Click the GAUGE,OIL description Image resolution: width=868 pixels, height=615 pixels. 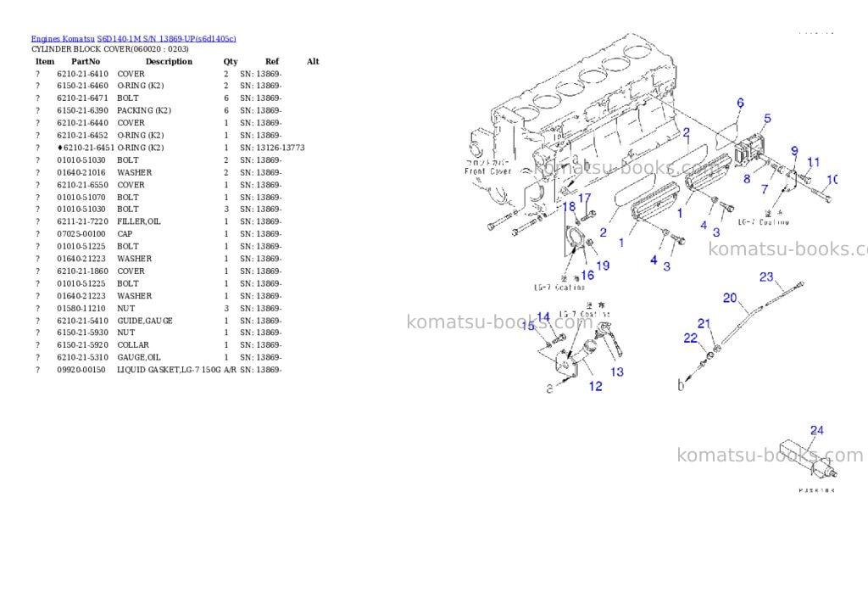pos(138,357)
